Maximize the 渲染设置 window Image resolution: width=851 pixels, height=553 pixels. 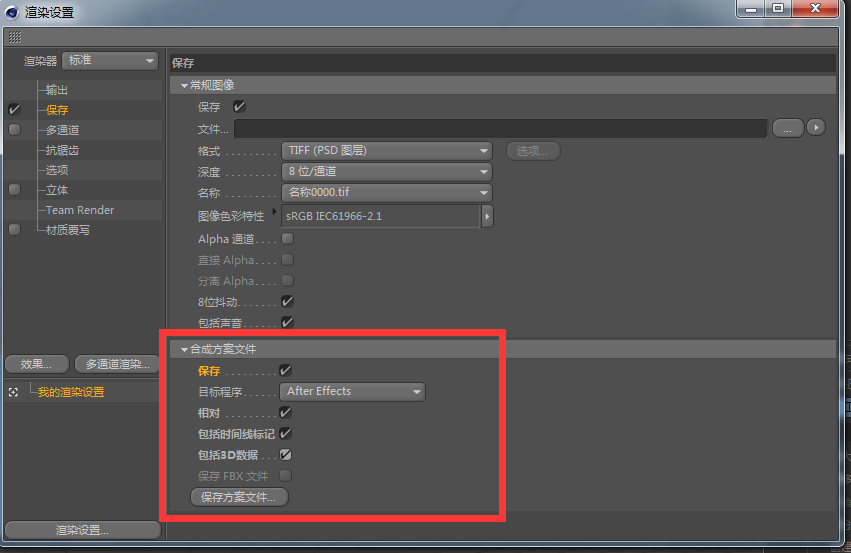[x=778, y=9]
